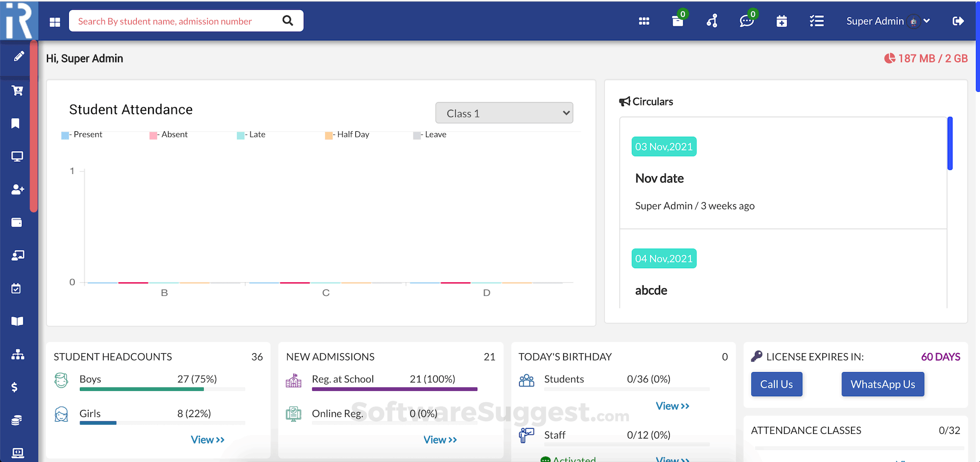Open the checklist tasks icon
The width and height of the screenshot is (980, 462).
[x=816, y=21]
